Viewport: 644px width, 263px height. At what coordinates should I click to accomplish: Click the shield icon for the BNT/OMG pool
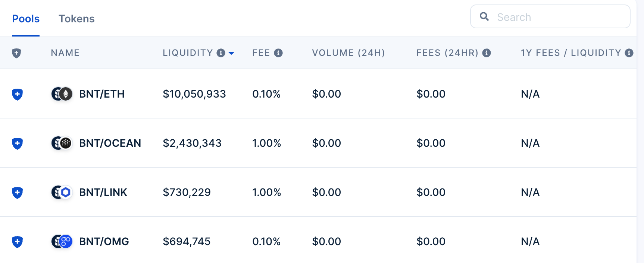tap(17, 241)
